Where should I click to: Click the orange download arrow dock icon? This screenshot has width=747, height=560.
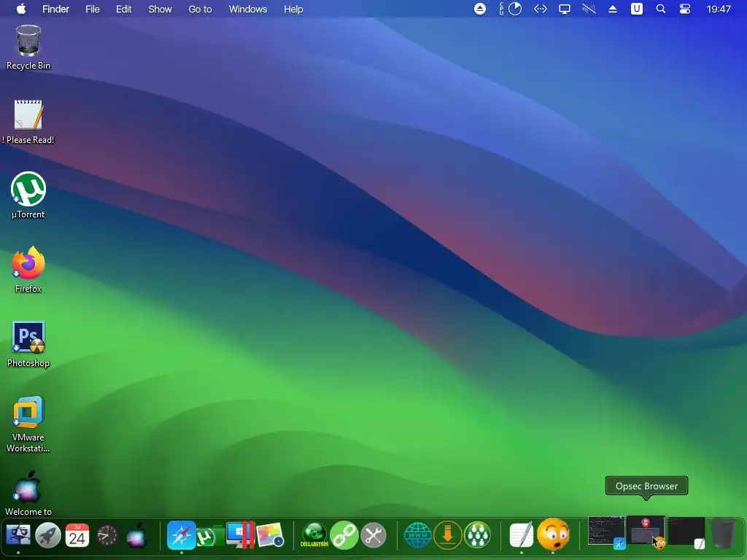coord(447,535)
